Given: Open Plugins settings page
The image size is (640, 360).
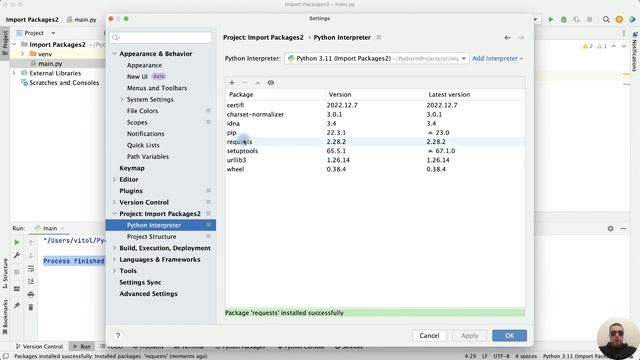Looking at the screenshot, I should pos(131,191).
